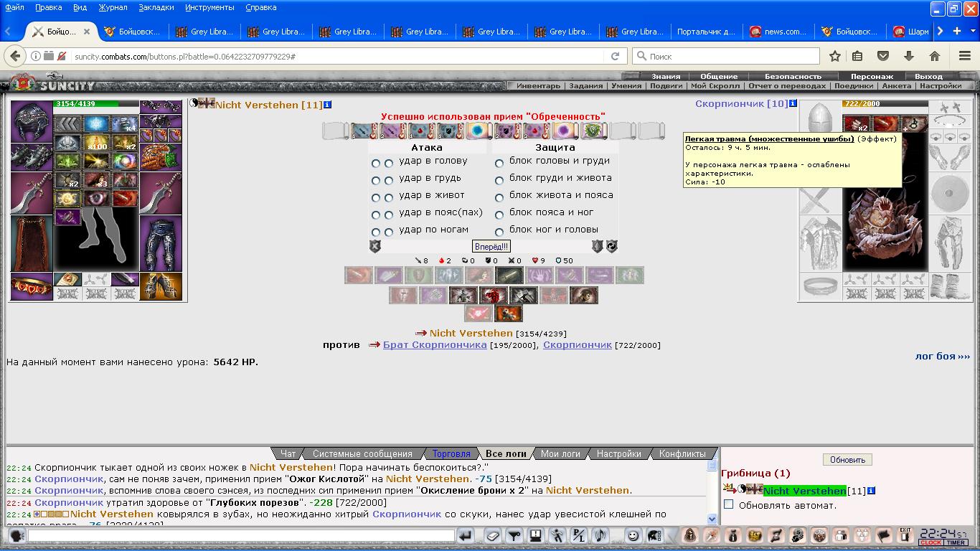Use the red fist combat technique

494,295
